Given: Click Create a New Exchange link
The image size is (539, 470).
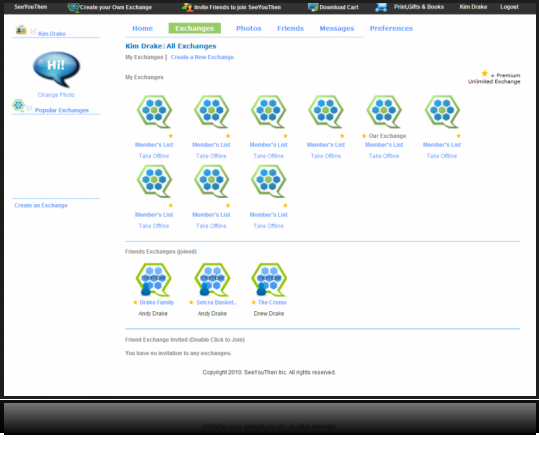Looking at the screenshot, I should [x=202, y=57].
